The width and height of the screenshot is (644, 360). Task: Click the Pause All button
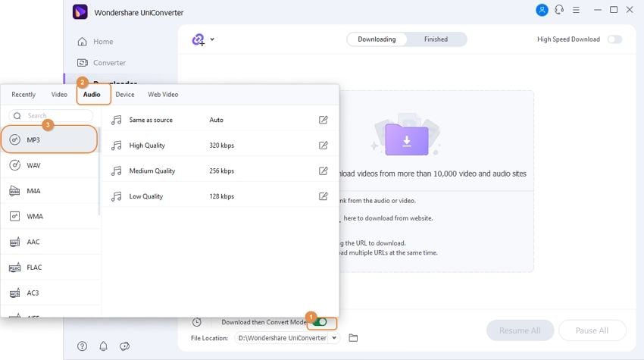592,330
